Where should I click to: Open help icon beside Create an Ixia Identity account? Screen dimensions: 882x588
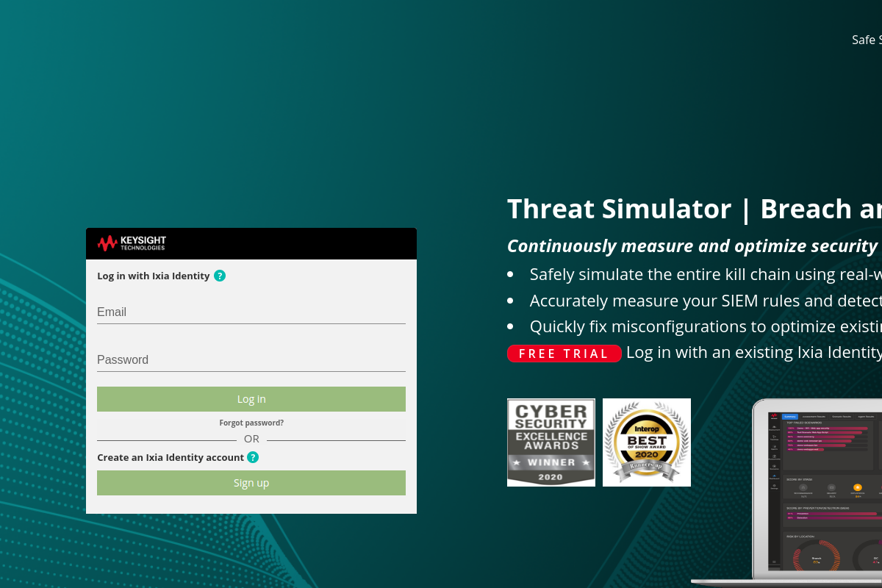click(253, 457)
